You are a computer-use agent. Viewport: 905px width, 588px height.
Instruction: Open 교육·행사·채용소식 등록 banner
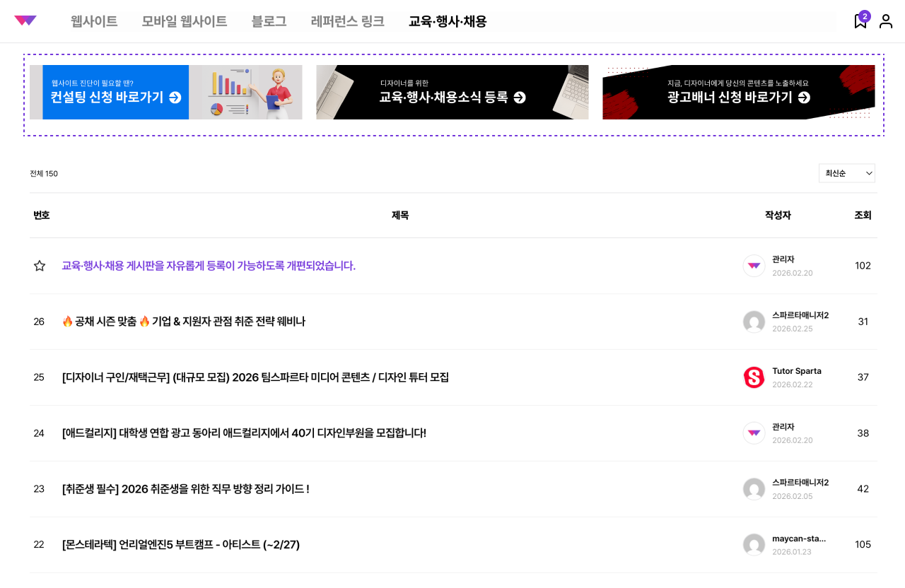tap(452, 93)
